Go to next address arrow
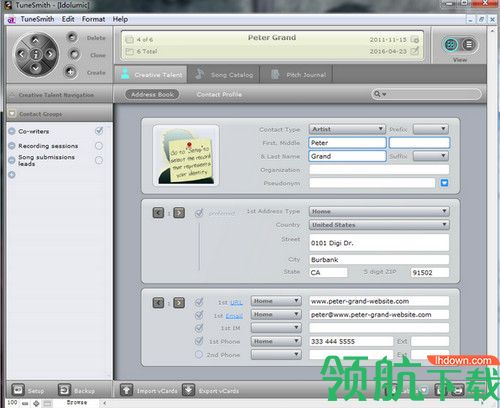Viewport: 500px width, 408px height. (179, 212)
